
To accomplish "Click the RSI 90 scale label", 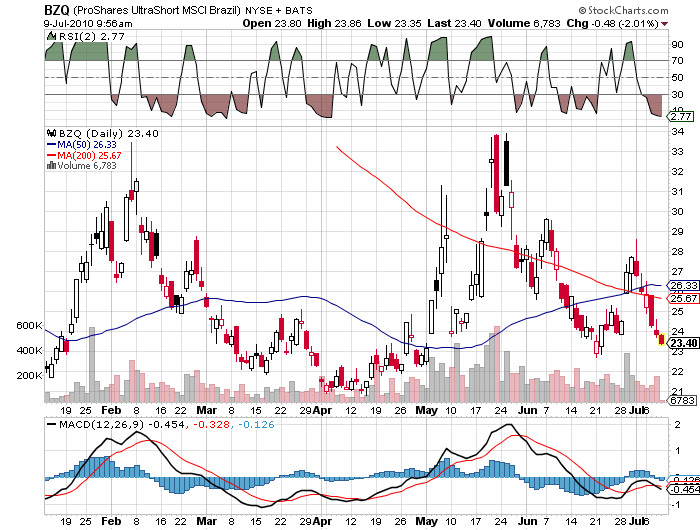I will [x=677, y=44].
